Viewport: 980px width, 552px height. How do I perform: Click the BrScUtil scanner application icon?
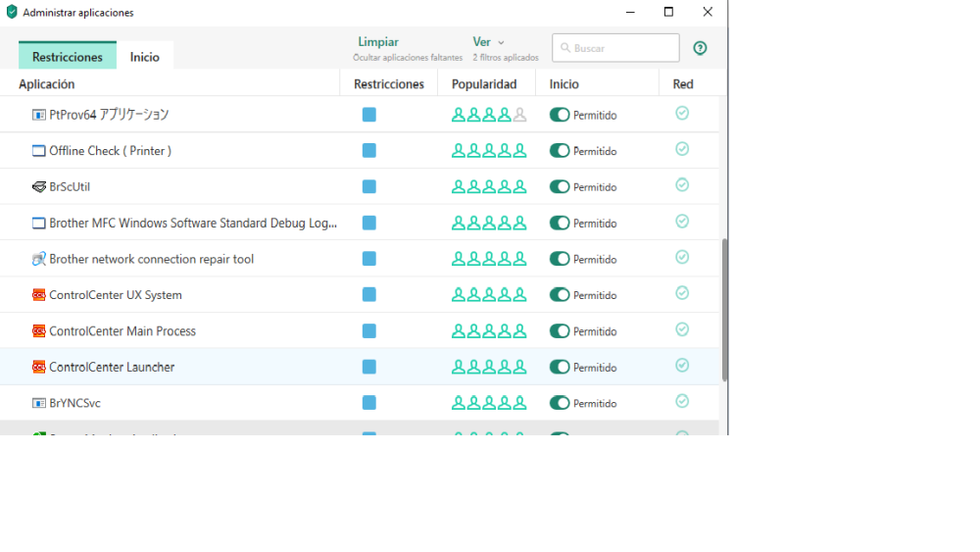pos(39,187)
